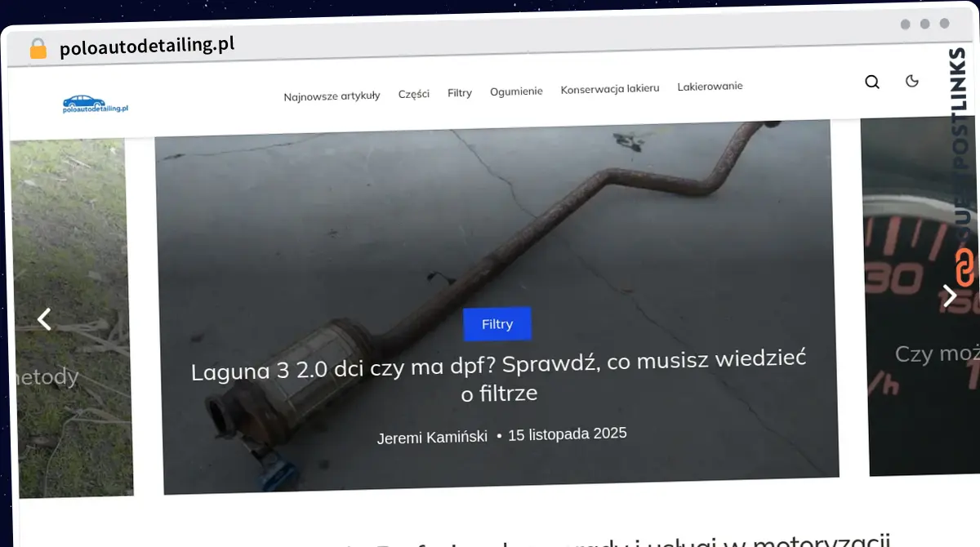Click the poloautodetailing.pl address bar URL
This screenshot has width=980, height=547.
pyautogui.click(x=147, y=47)
